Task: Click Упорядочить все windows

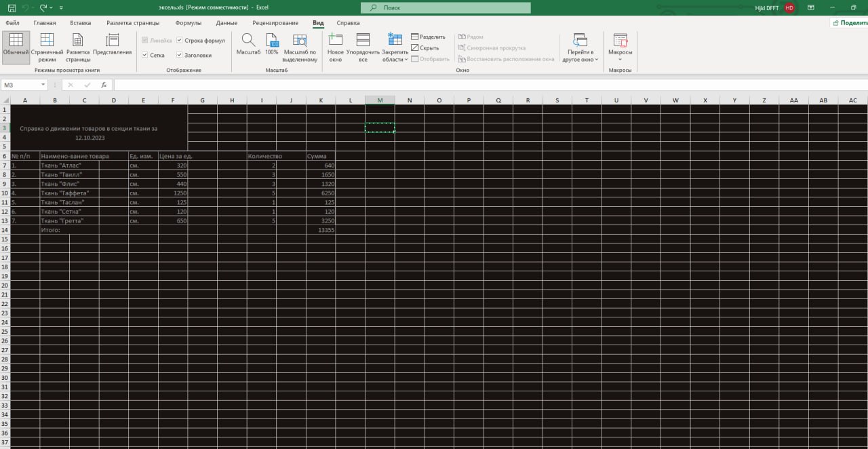Action: pyautogui.click(x=363, y=47)
